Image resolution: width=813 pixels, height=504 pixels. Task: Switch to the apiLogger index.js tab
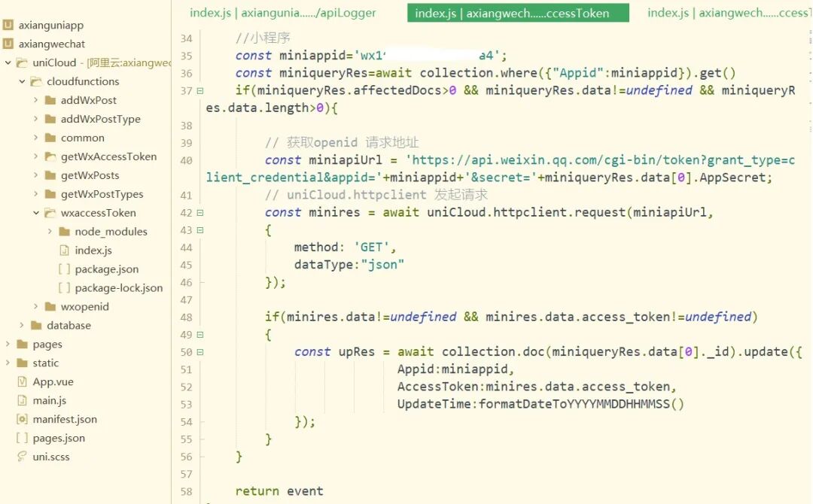[x=282, y=13]
